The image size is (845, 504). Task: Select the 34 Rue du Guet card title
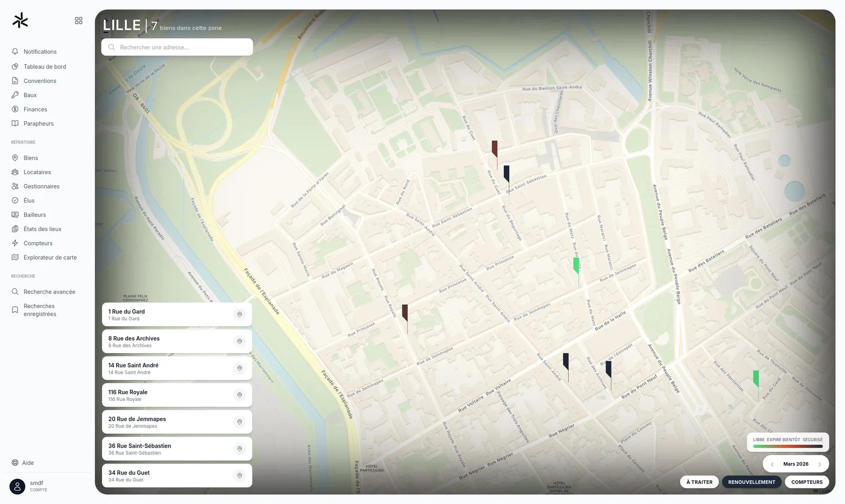129,473
